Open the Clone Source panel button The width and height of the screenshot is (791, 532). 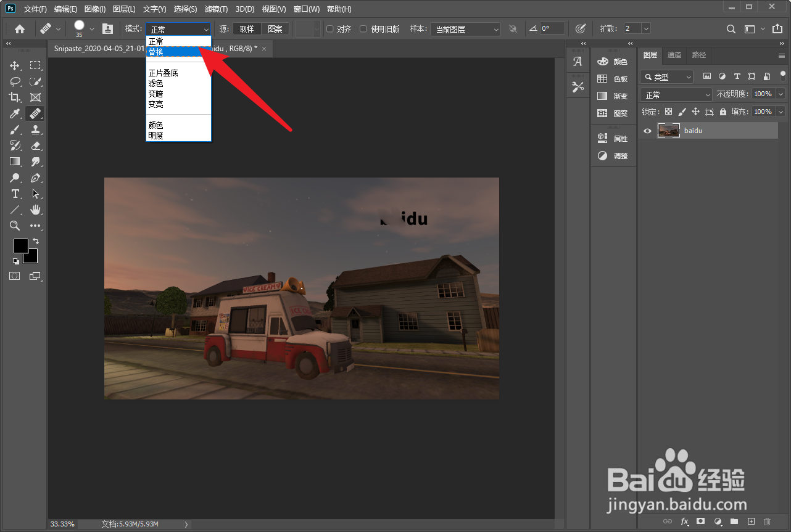click(x=107, y=28)
